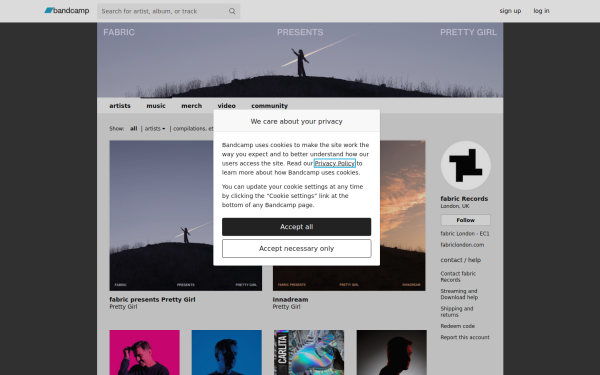The height and width of the screenshot is (375, 600).
Task: Follow fabric Records
Action: pos(465,220)
